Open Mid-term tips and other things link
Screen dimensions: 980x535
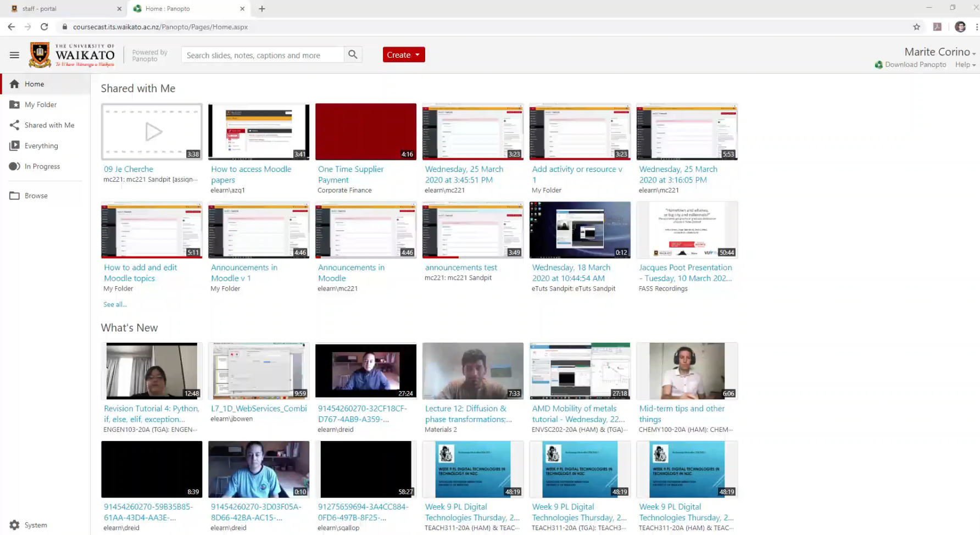pyautogui.click(x=682, y=414)
